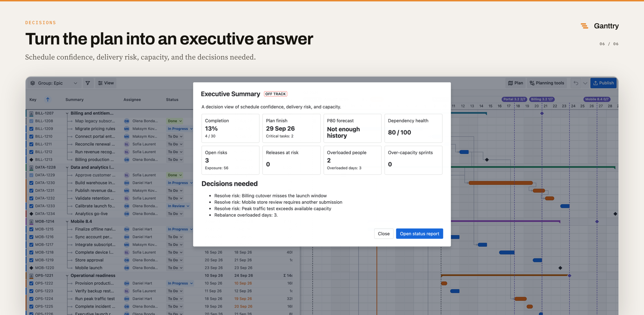Click OB avatar on Analytics go-live row
Screen dimensions: 644x315
(x=127, y=214)
